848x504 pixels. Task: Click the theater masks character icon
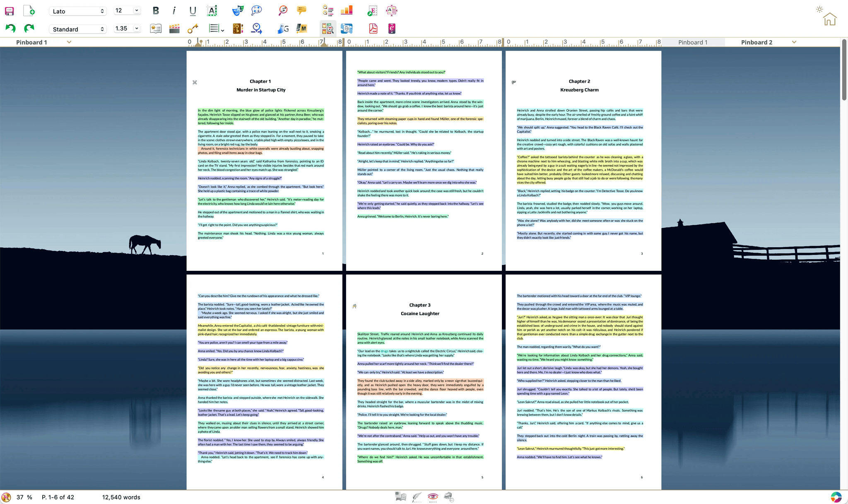click(x=238, y=11)
